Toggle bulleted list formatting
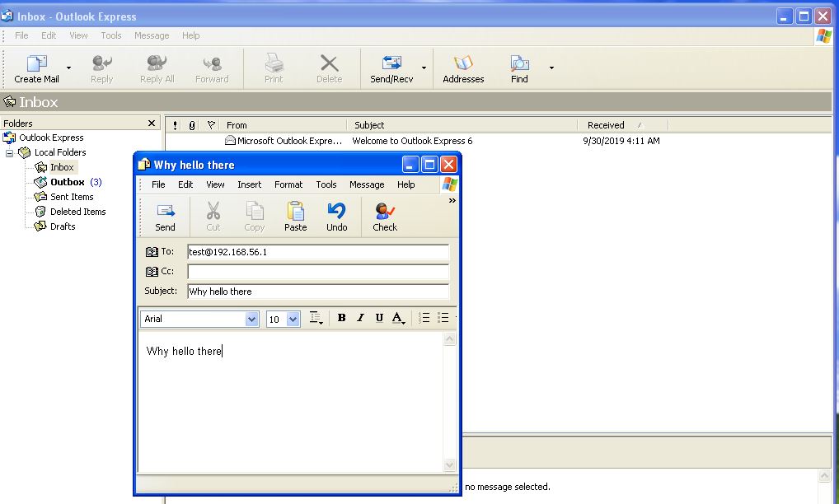Viewport: 839px width, 504px height. coord(443,318)
